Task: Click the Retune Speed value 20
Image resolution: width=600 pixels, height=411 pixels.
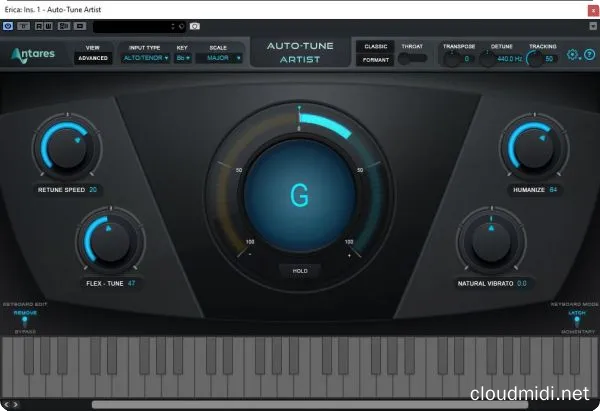Action: tap(93, 189)
